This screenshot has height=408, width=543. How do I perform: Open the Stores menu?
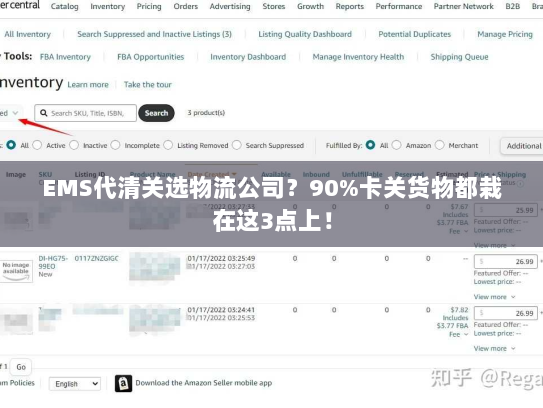pos(274,6)
